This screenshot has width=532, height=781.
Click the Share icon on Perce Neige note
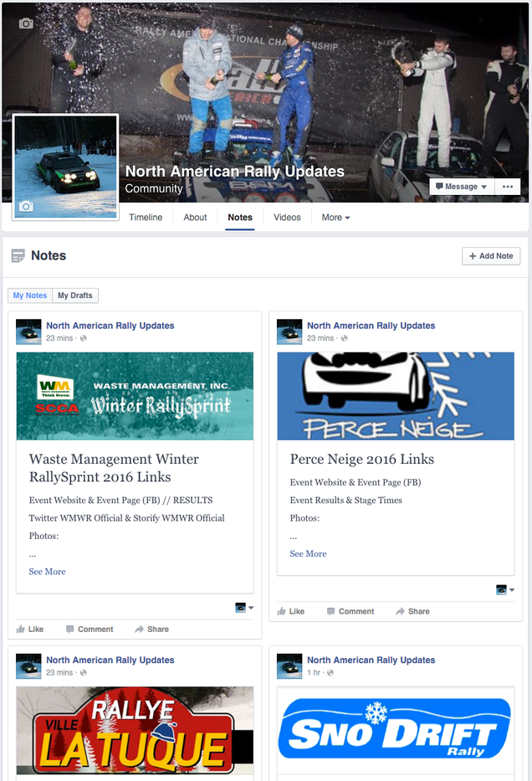pyautogui.click(x=400, y=611)
